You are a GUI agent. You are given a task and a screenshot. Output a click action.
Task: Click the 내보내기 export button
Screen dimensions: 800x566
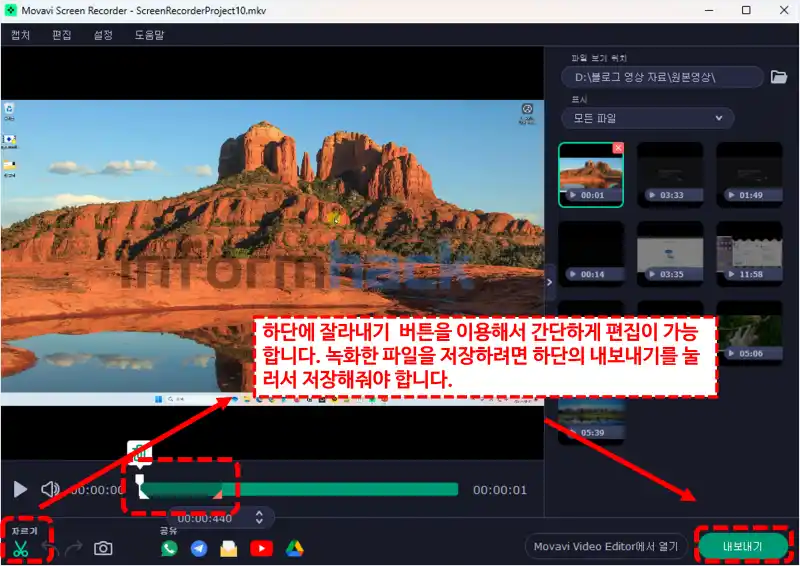[743, 547]
